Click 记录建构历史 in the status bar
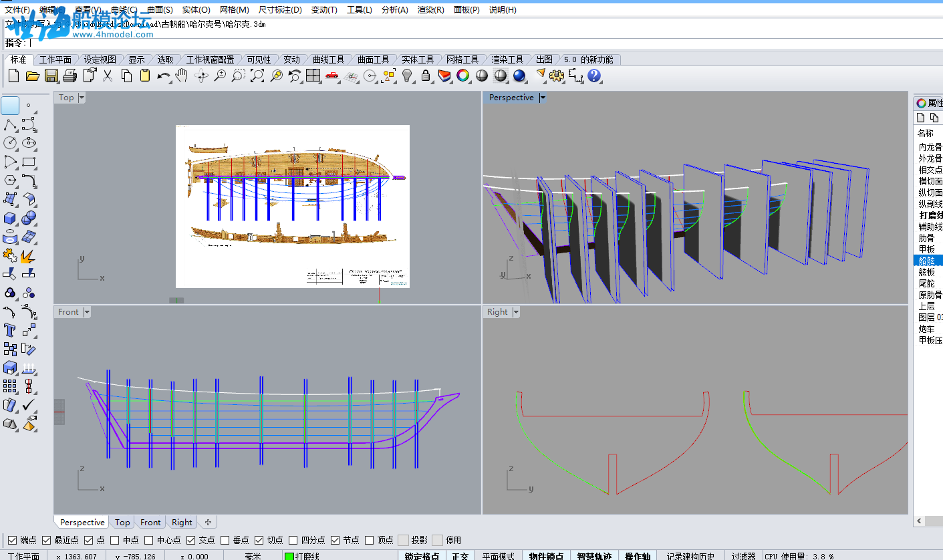 (x=690, y=556)
